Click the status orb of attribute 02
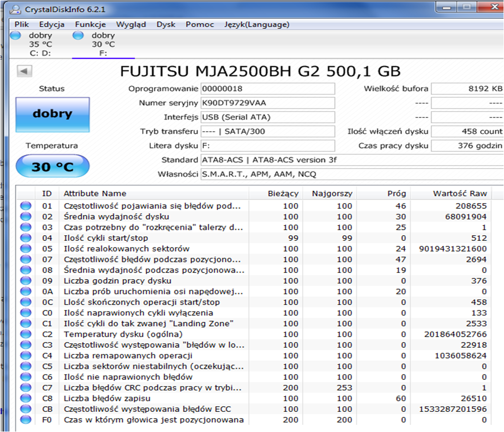504x432 pixels. [x=26, y=216]
